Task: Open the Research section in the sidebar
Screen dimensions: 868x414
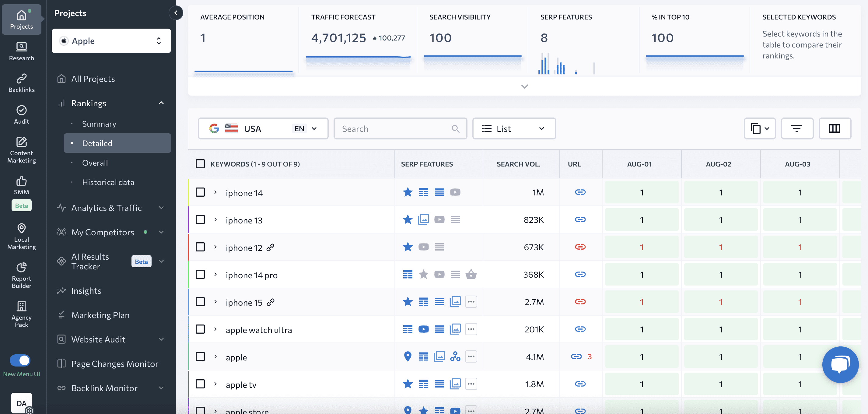Action: pyautogui.click(x=21, y=51)
